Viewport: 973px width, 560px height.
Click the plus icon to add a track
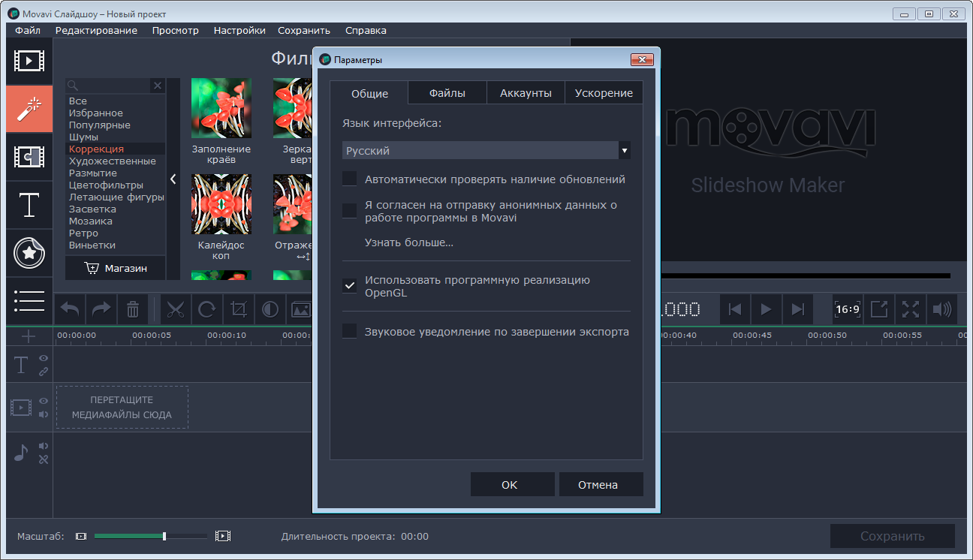[x=29, y=336]
